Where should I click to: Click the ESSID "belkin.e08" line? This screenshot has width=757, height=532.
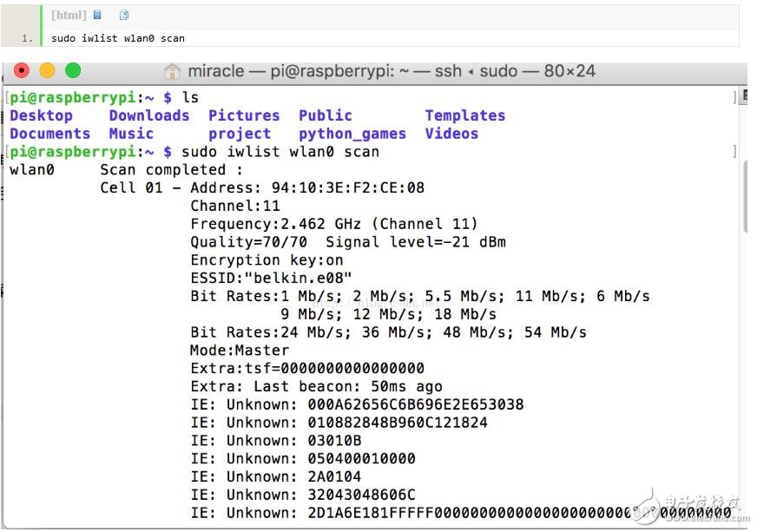(x=271, y=278)
